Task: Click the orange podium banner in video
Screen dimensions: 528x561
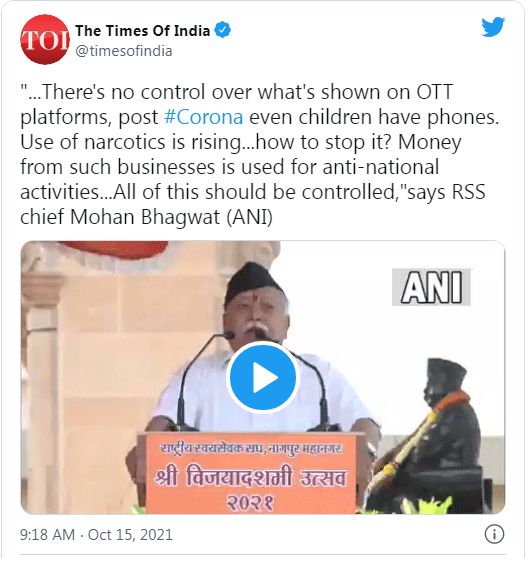Action: [251, 473]
